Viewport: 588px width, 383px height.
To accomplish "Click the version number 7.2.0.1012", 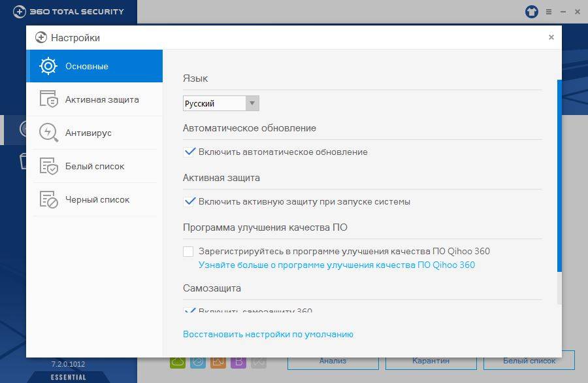I will click(x=68, y=364).
